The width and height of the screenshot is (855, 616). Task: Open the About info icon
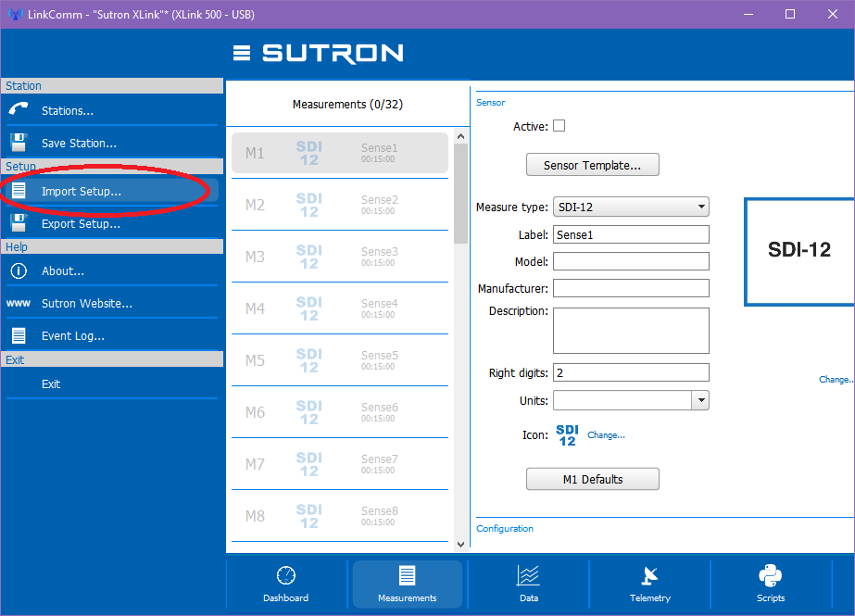(19, 270)
